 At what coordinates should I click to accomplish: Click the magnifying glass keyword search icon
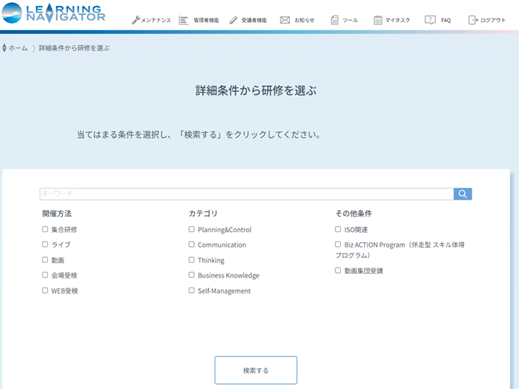[x=463, y=194]
